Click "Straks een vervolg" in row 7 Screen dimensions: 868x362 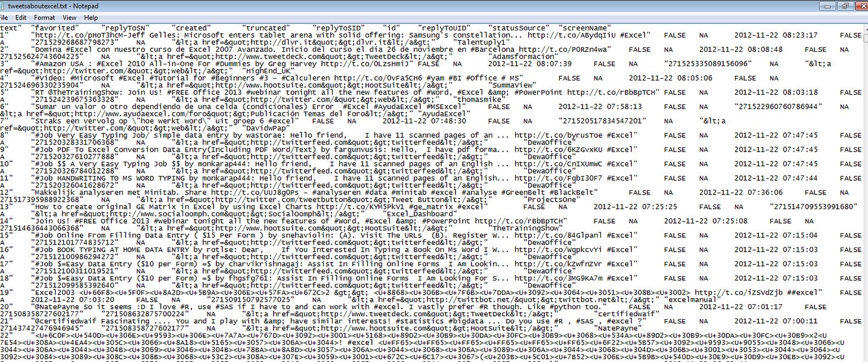(x=75, y=122)
